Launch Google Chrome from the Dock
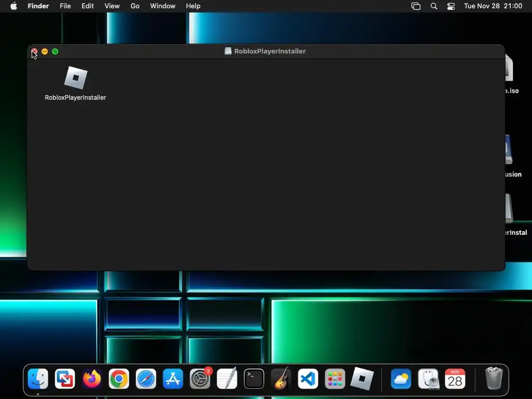The height and width of the screenshot is (399, 532). [x=119, y=379]
